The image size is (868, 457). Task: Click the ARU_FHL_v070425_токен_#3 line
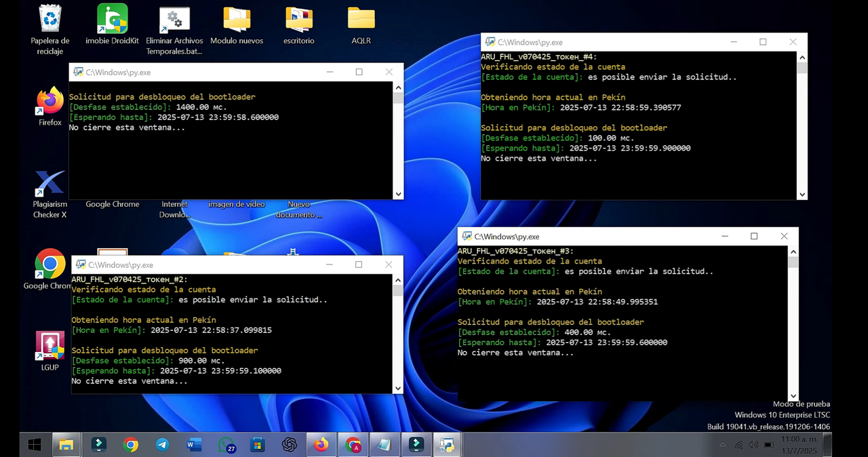516,251
